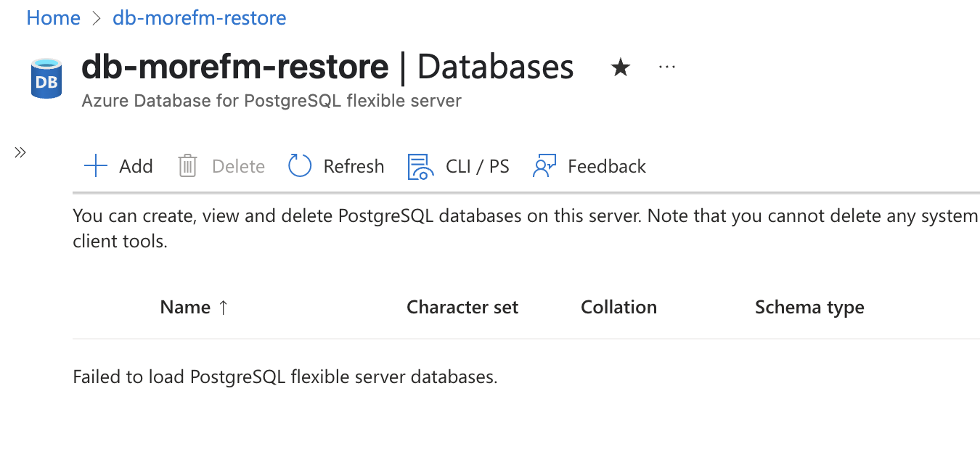Click the plus icon for Add
980x473 pixels.
96,166
